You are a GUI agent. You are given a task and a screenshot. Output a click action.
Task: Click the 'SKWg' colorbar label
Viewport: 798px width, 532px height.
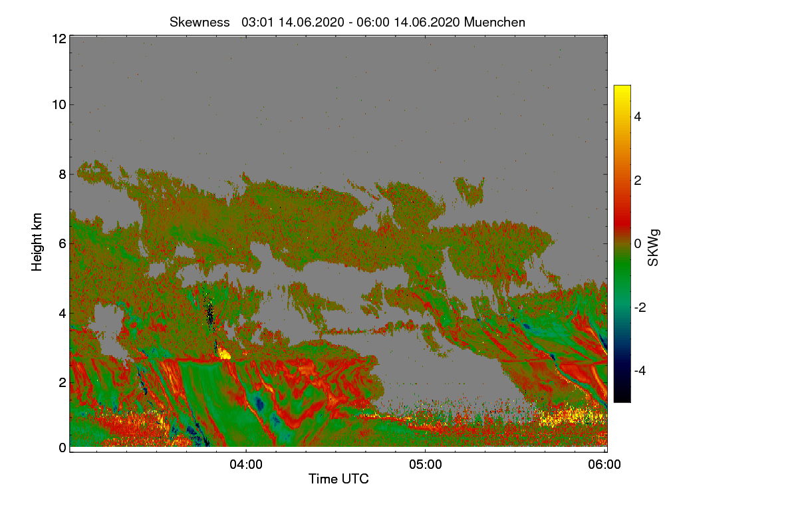[654, 247]
